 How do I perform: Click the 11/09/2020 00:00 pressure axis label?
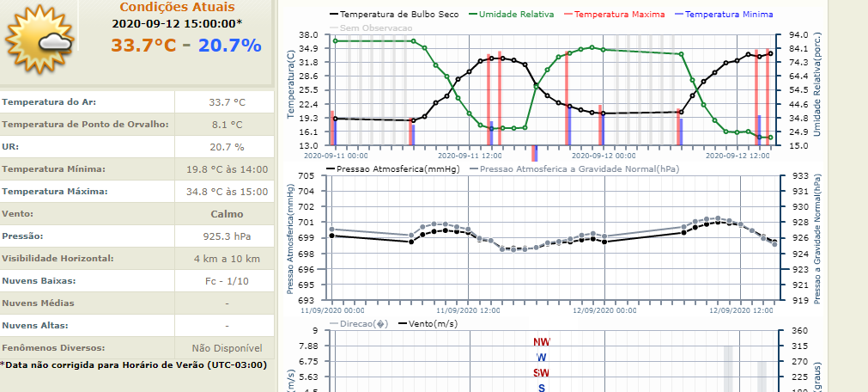(x=333, y=311)
